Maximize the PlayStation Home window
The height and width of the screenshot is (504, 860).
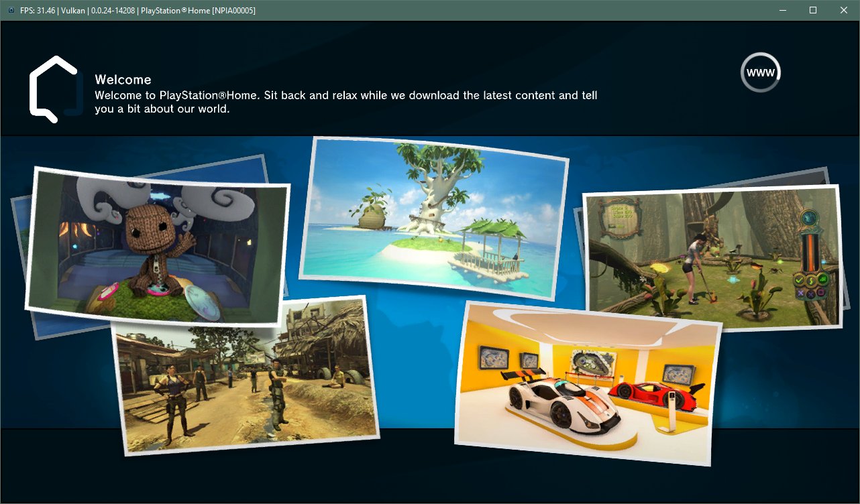812,10
